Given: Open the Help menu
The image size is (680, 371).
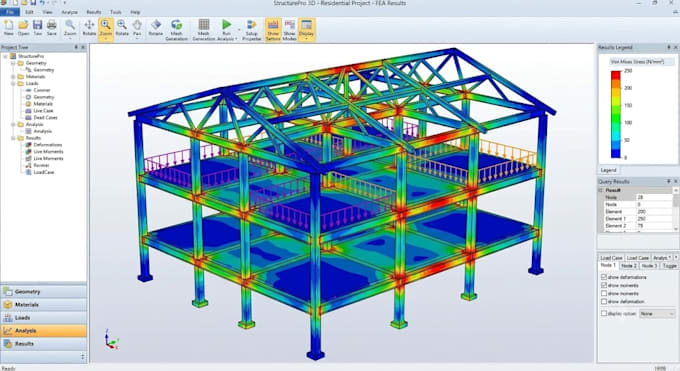Looking at the screenshot, I should point(135,12).
